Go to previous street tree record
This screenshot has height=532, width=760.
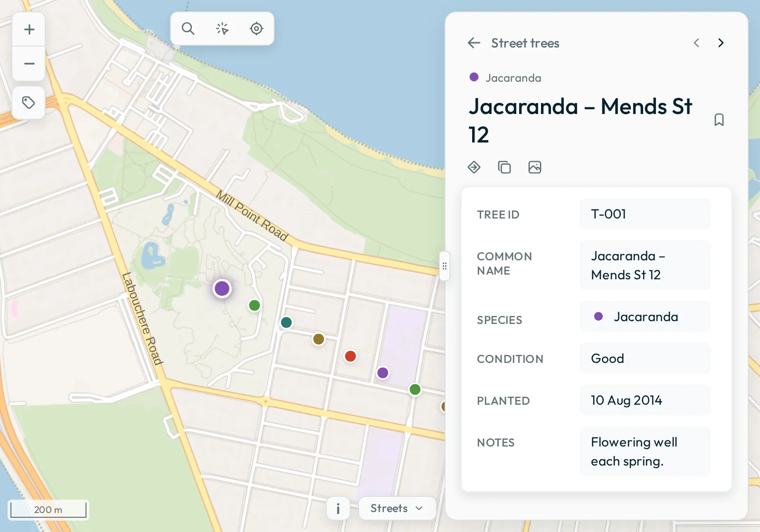click(696, 43)
